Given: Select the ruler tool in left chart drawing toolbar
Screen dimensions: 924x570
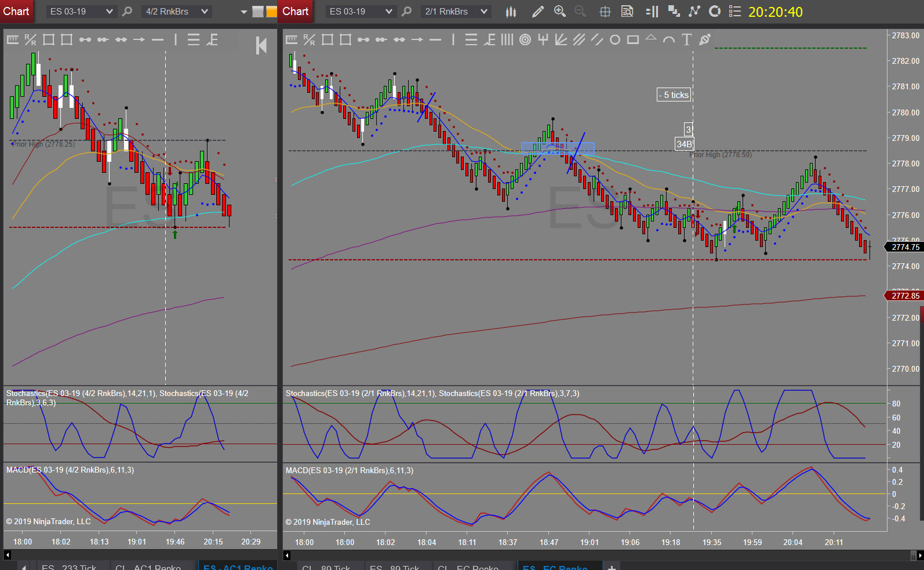Looking at the screenshot, I should pyautogui.click(x=13, y=39).
